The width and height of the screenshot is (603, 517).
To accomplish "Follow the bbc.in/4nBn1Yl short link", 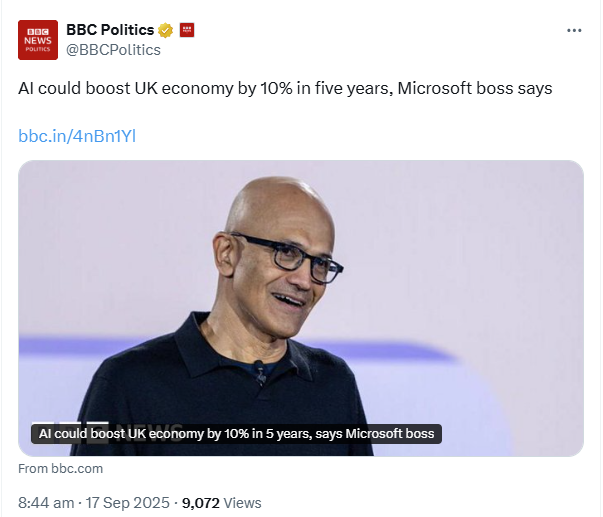I will point(77,135).
